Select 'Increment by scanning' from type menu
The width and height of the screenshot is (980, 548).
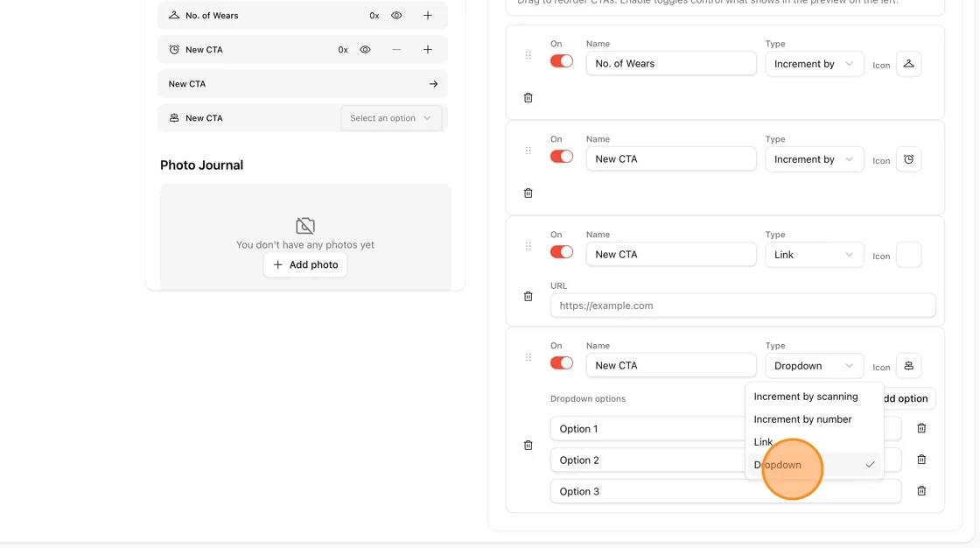(x=814, y=397)
